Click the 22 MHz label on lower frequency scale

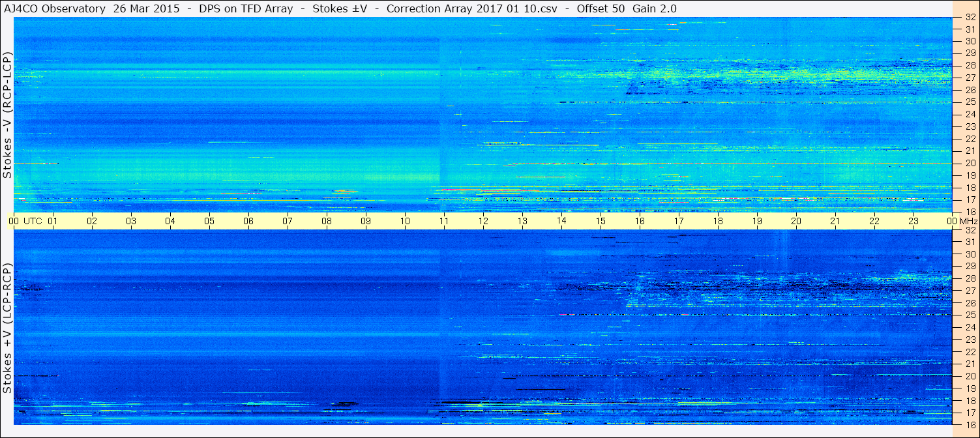point(970,351)
